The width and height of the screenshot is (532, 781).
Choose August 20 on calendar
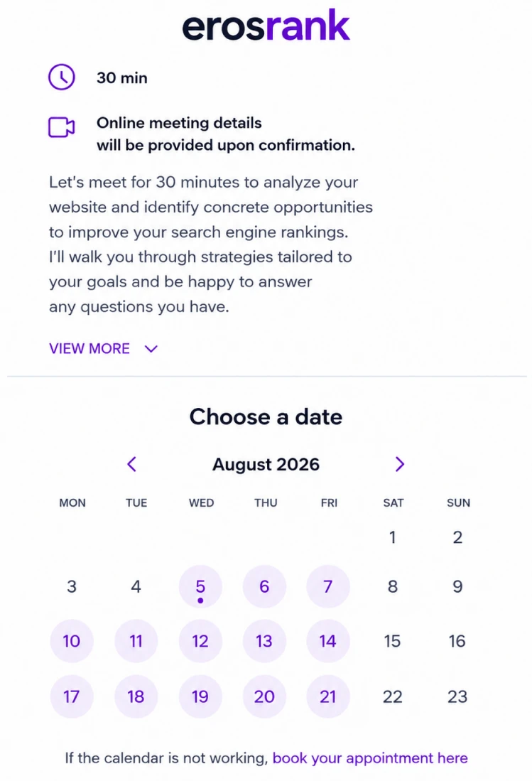click(x=264, y=696)
